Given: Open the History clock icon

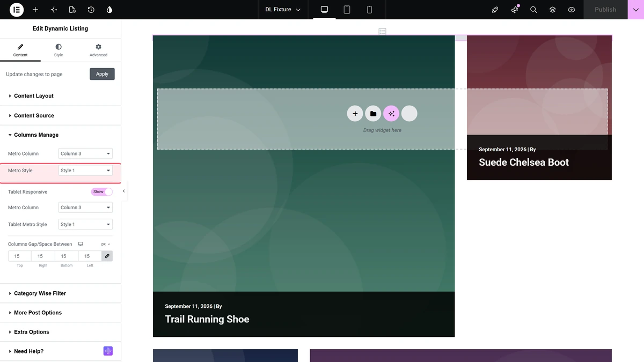Looking at the screenshot, I should 91,10.
